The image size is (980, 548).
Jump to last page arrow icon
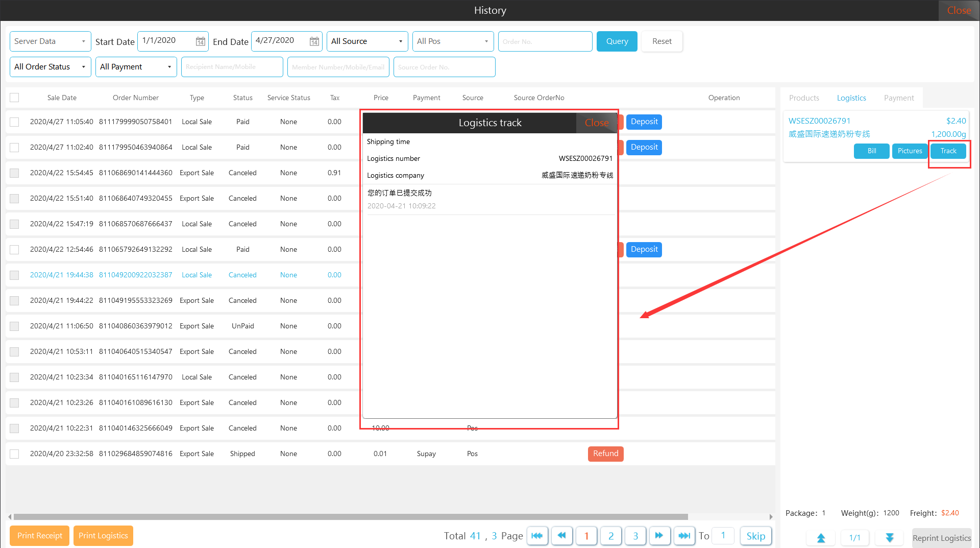pos(684,536)
